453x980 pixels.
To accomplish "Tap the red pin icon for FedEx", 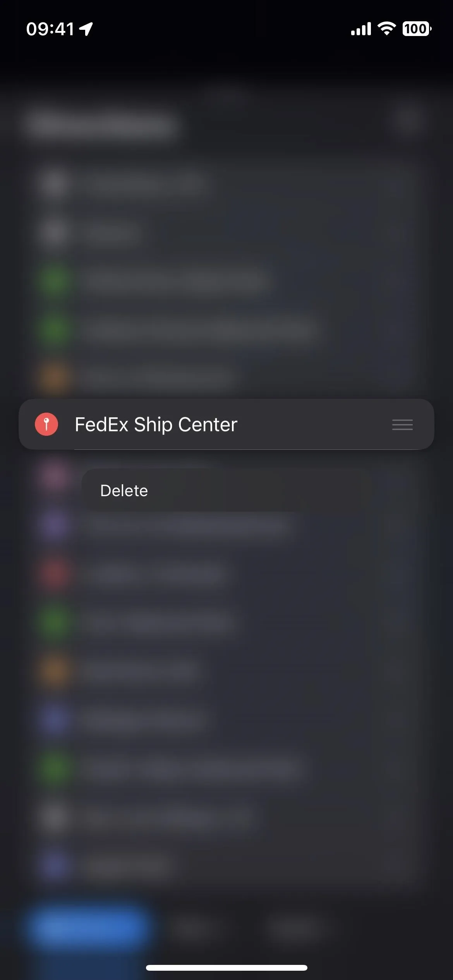I will (46, 424).
